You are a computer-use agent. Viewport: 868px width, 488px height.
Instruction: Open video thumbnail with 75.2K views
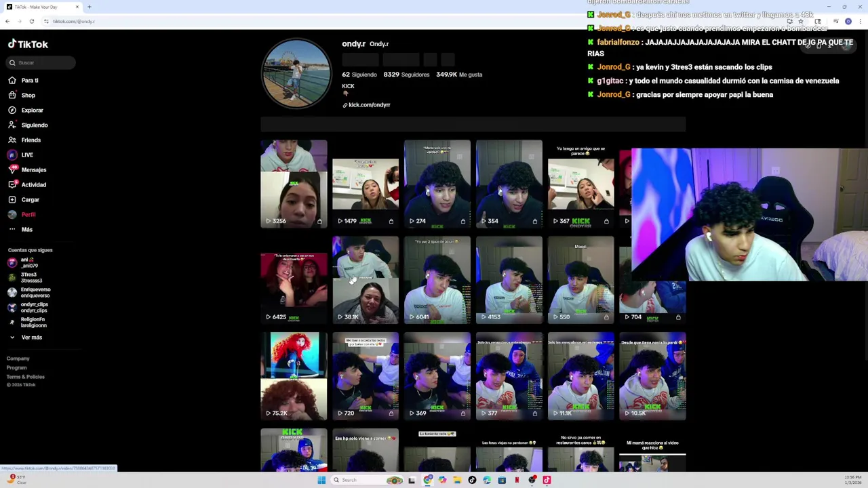coord(294,376)
